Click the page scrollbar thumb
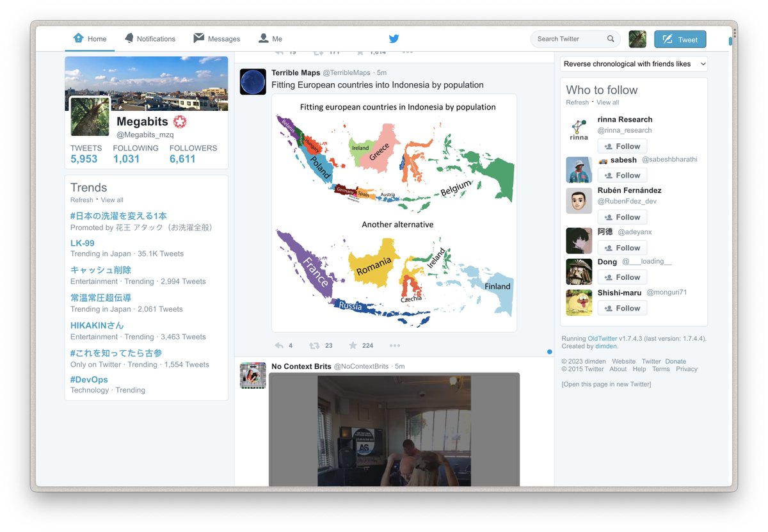Screen dimensions: 768x532 [730, 42]
